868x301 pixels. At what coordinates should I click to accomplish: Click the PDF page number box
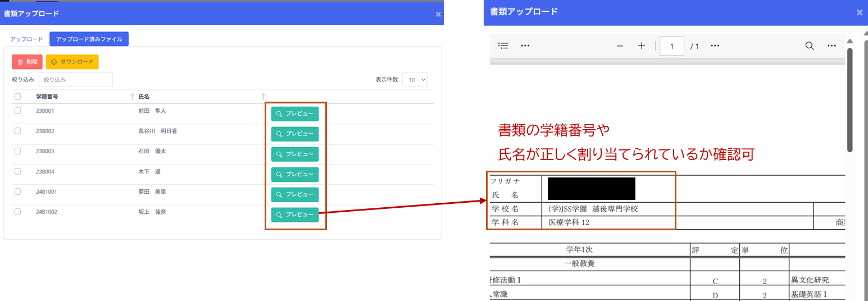click(671, 46)
